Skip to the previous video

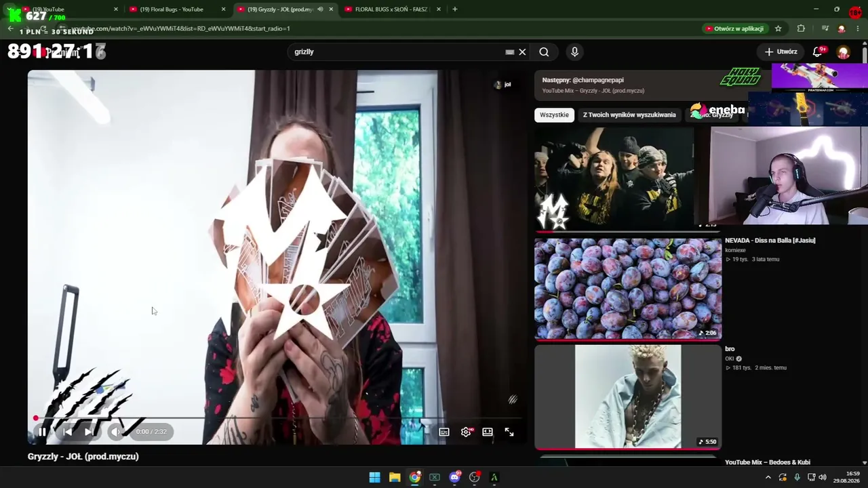(67, 432)
